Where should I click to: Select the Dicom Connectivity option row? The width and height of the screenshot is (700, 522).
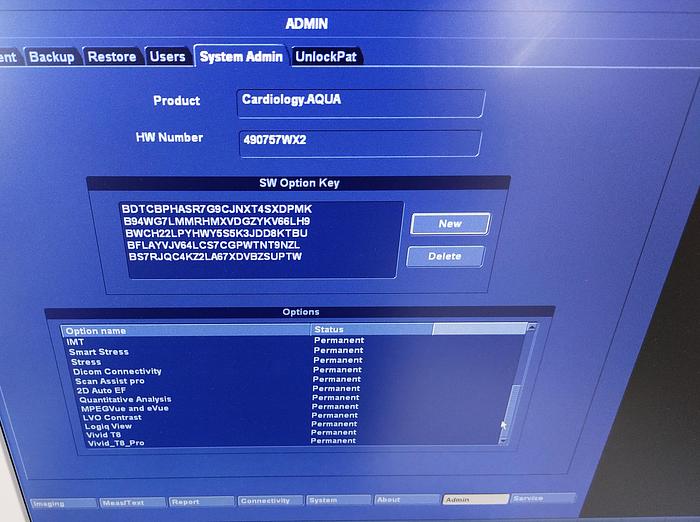coord(292,371)
